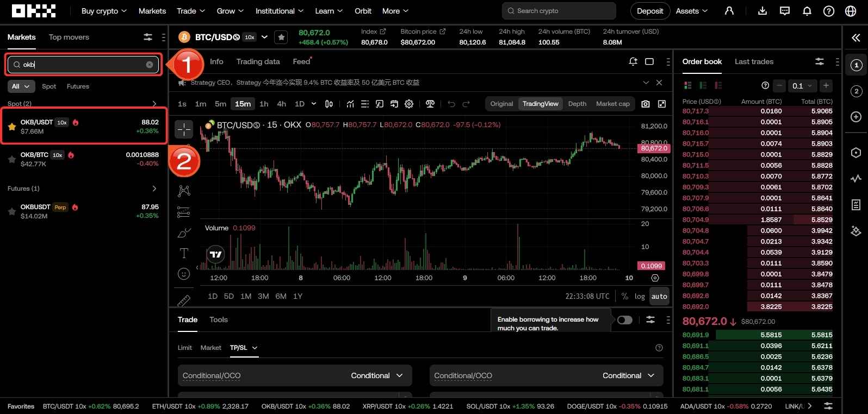Open user profile icon
The width and height of the screenshot is (868, 414).
coord(729,11)
